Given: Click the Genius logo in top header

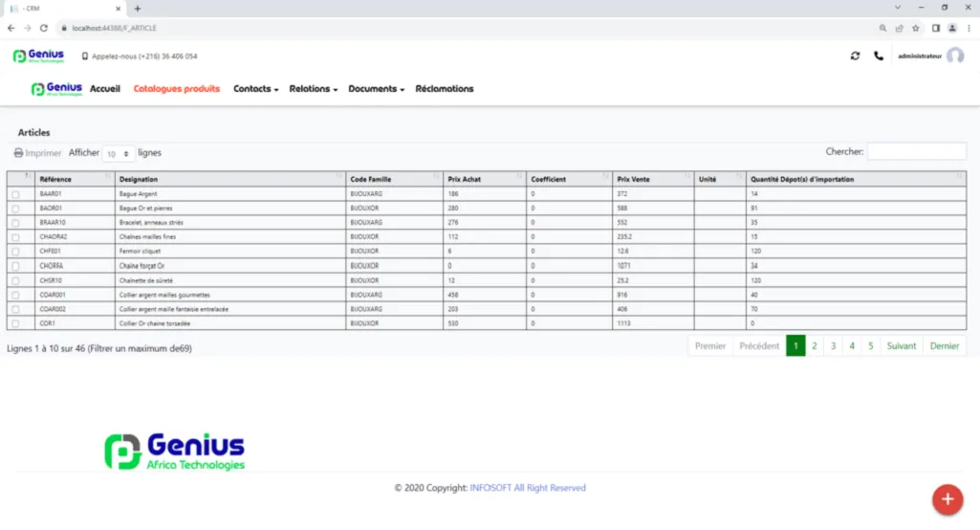Looking at the screenshot, I should (x=39, y=55).
